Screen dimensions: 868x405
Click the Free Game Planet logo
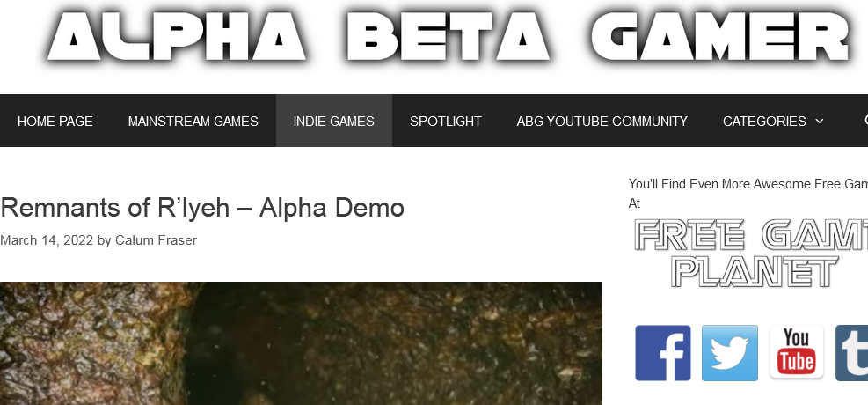coord(751,253)
